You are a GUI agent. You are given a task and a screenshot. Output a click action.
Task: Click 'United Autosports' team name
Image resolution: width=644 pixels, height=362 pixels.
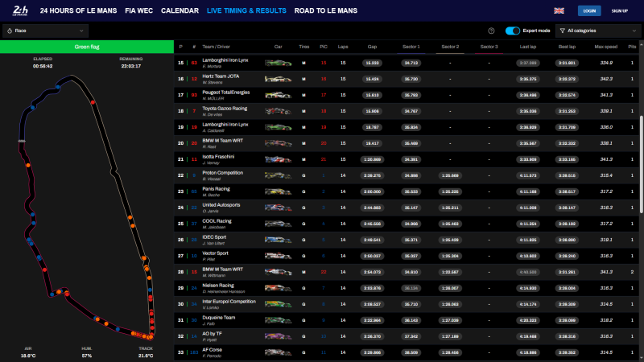[x=221, y=205]
